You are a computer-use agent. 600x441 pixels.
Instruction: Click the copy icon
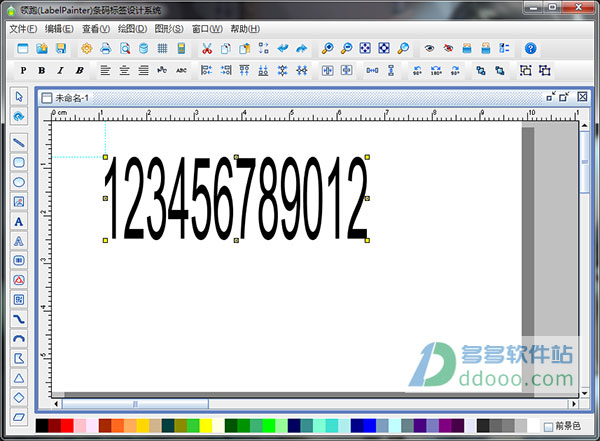(x=226, y=48)
